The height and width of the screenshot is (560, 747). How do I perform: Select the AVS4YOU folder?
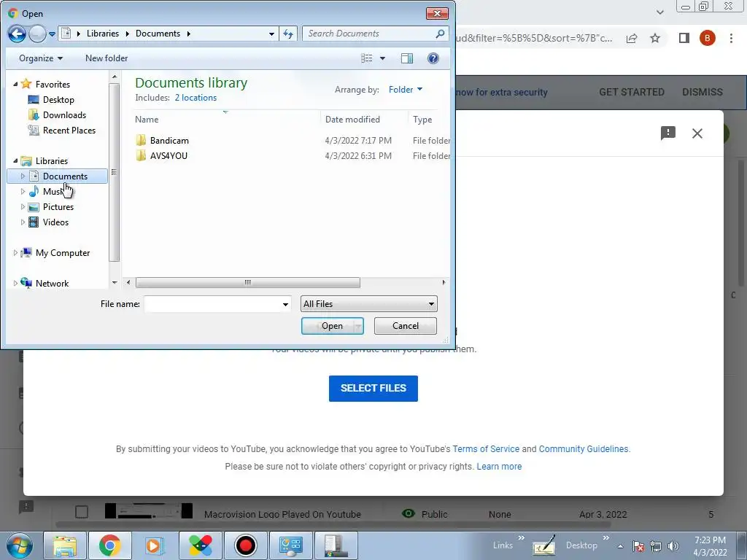pos(169,156)
